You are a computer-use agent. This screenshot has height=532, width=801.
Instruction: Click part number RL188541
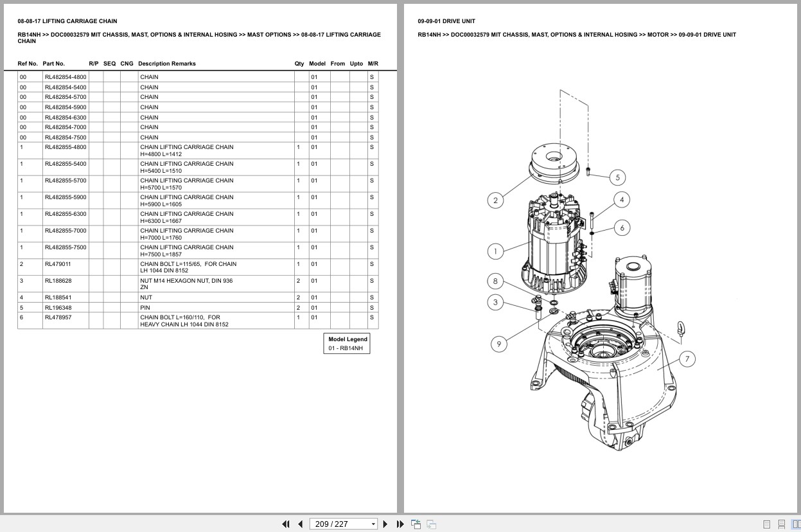58,297
